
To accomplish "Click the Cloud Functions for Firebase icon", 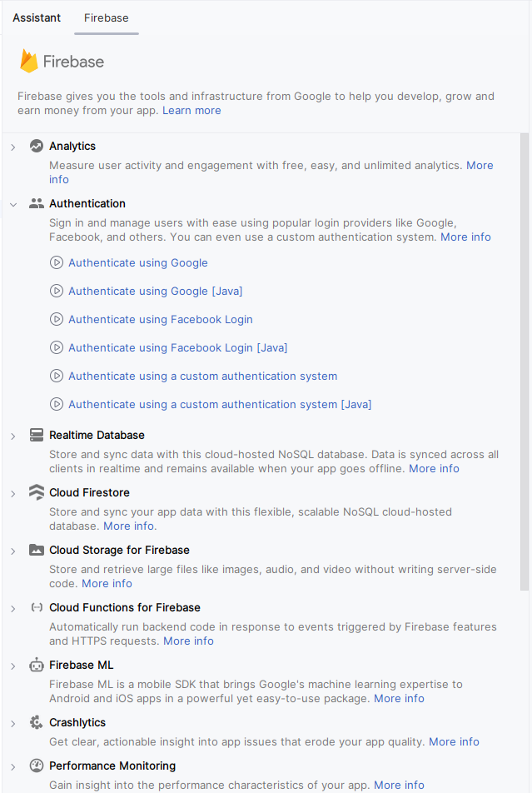I will click(36, 607).
